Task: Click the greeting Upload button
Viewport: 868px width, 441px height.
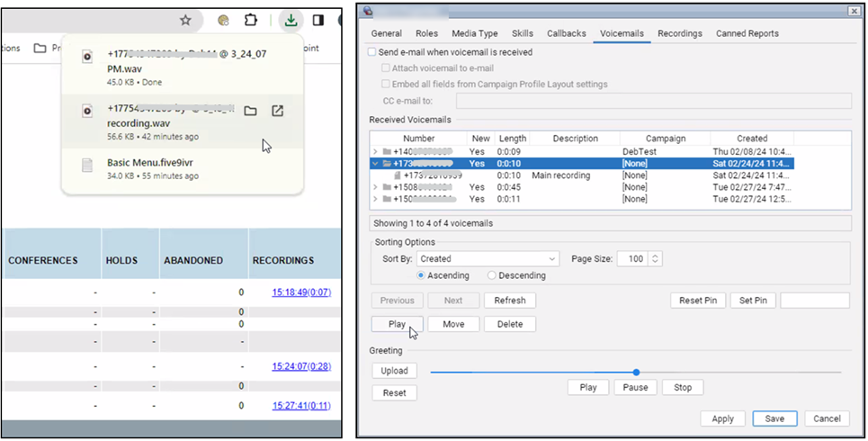Action: (x=394, y=371)
